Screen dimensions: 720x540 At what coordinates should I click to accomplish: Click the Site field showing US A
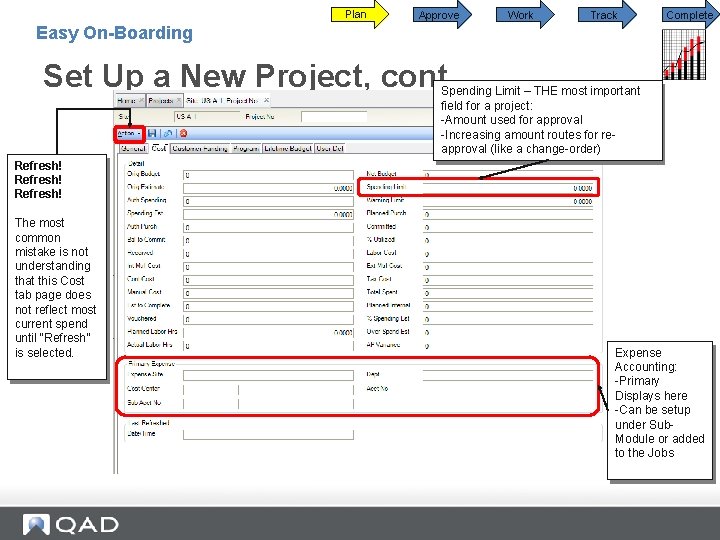[207, 117]
